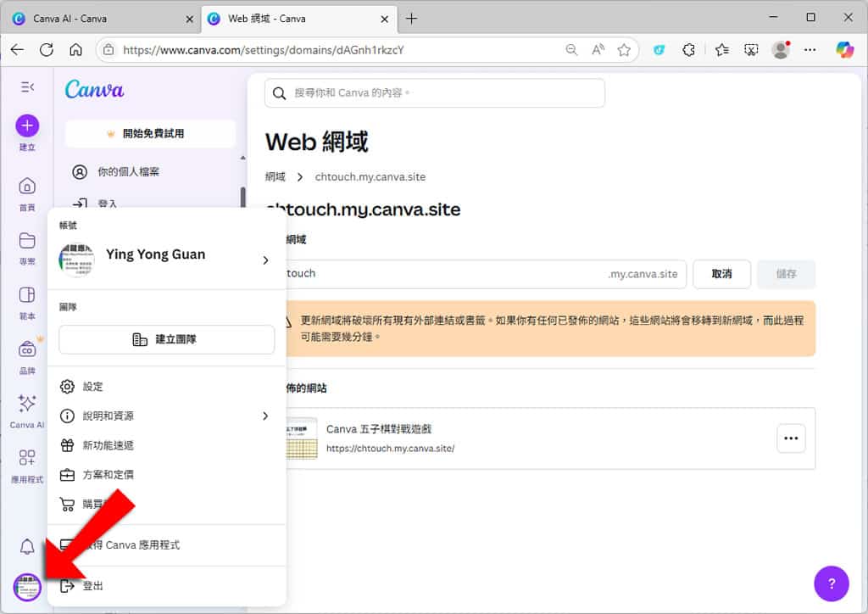Open the three-dot menu for Canva 五子棋對戰遊戲
The height and width of the screenshot is (614, 868).
pos(791,438)
